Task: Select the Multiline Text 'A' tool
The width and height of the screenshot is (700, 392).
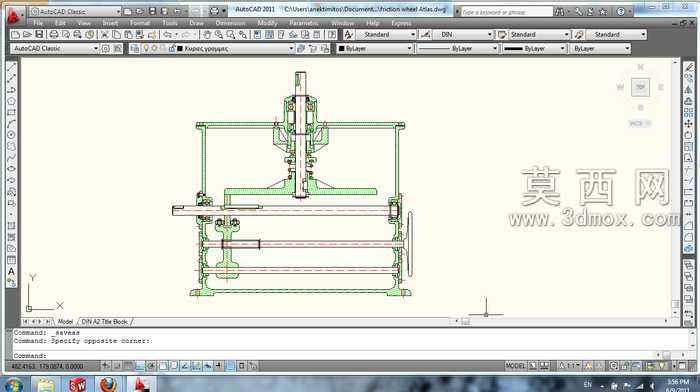Action: [x=12, y=271]
